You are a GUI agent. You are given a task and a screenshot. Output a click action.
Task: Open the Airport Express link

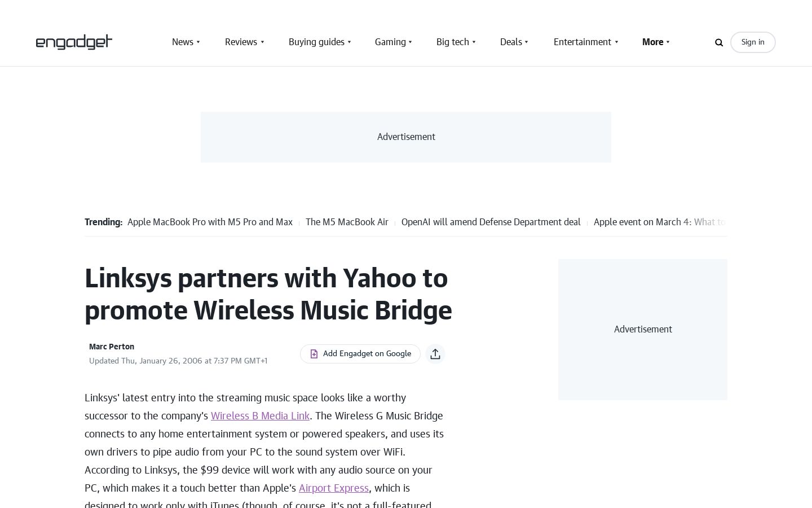click(334, 488)
